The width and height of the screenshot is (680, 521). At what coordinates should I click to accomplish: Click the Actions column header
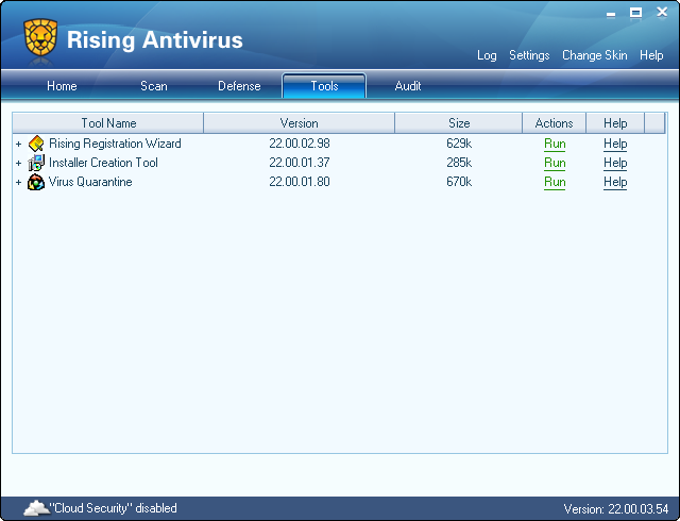pyautogui.click(x=554, y=123)
